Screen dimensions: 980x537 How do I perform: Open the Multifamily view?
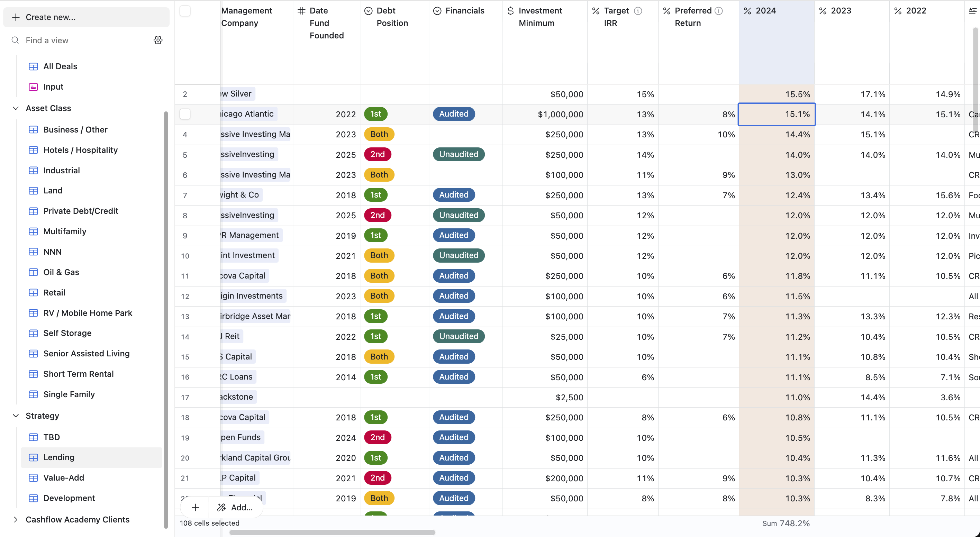65,231
